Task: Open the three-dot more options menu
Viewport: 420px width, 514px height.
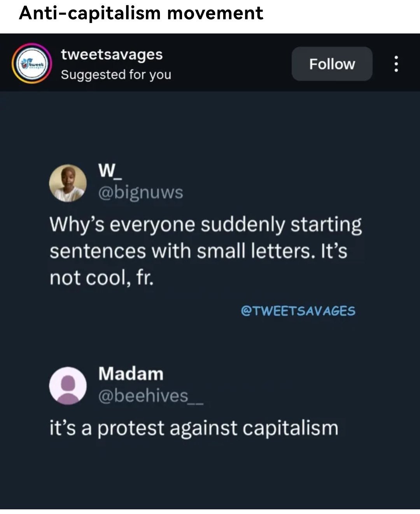Action: (396, 64)
